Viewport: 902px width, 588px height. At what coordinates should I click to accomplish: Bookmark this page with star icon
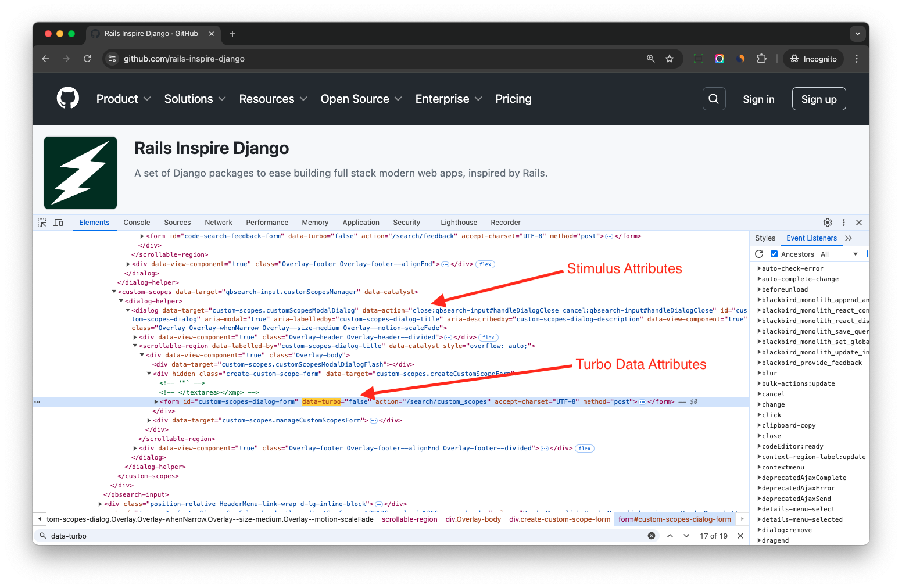[670, 59]
